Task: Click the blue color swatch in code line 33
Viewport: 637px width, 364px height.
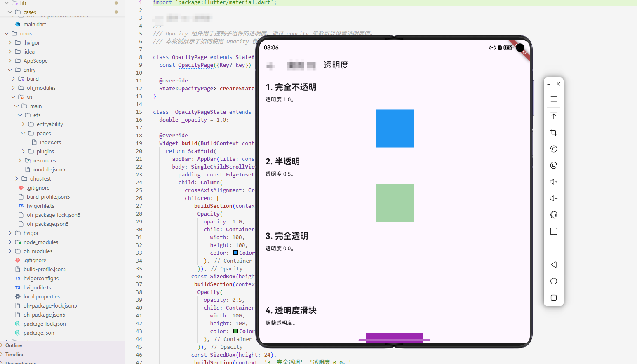Action: [235, 253]
